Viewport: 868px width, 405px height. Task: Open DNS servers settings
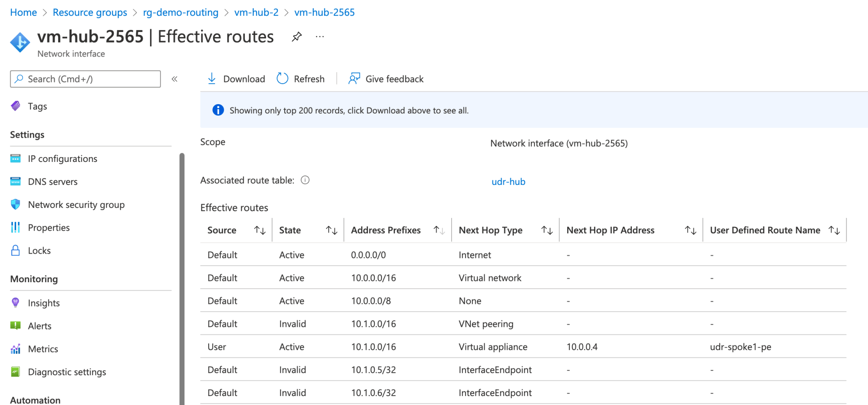[16, 181]
